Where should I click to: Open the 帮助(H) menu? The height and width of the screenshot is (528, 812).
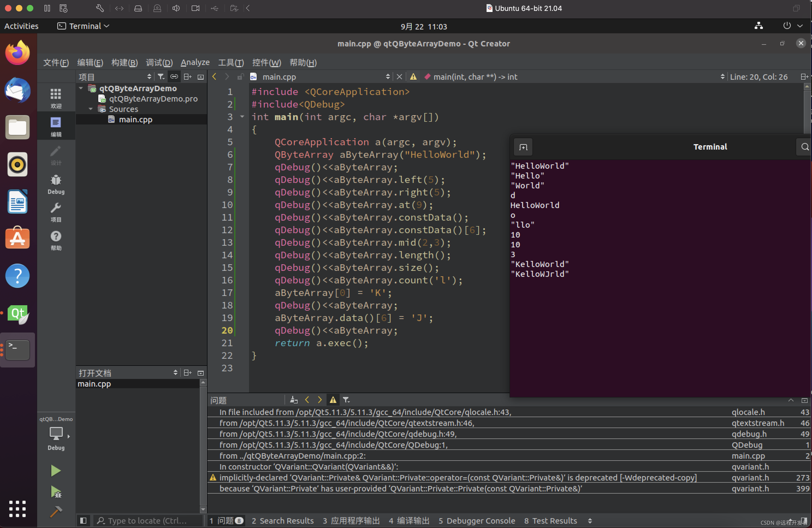303,63
